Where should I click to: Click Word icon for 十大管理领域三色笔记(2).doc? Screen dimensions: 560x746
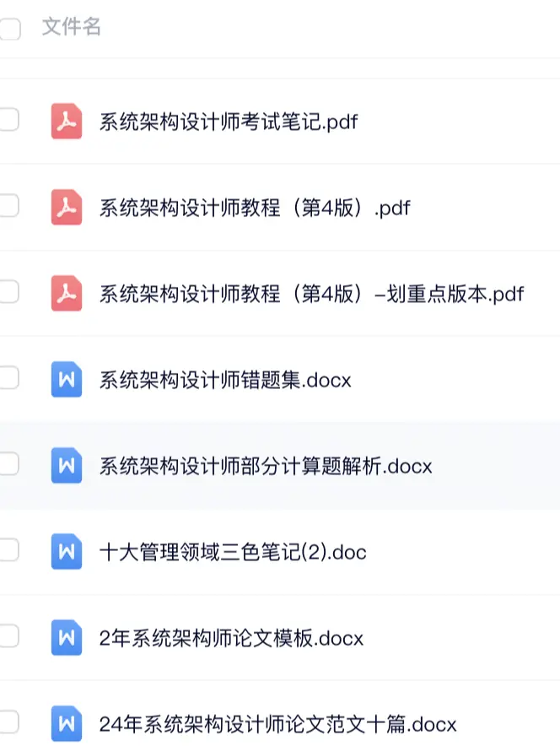67,552
